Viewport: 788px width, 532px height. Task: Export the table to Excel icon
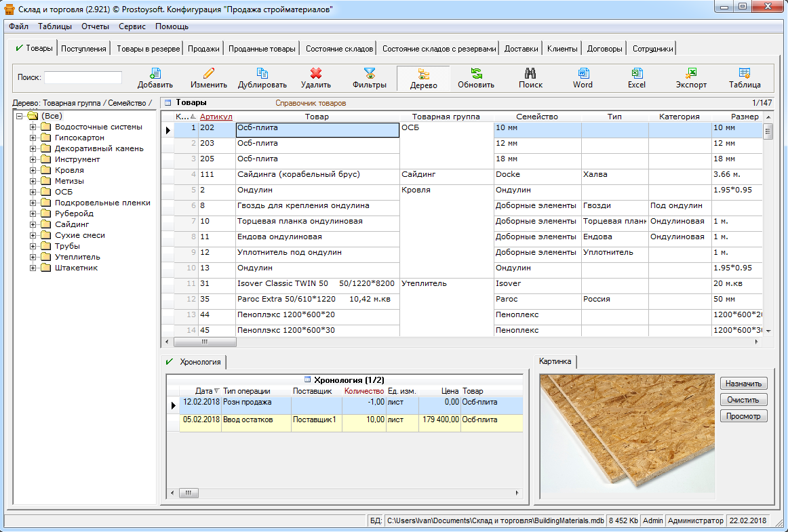pyautogui.click(x=637, y=78)
